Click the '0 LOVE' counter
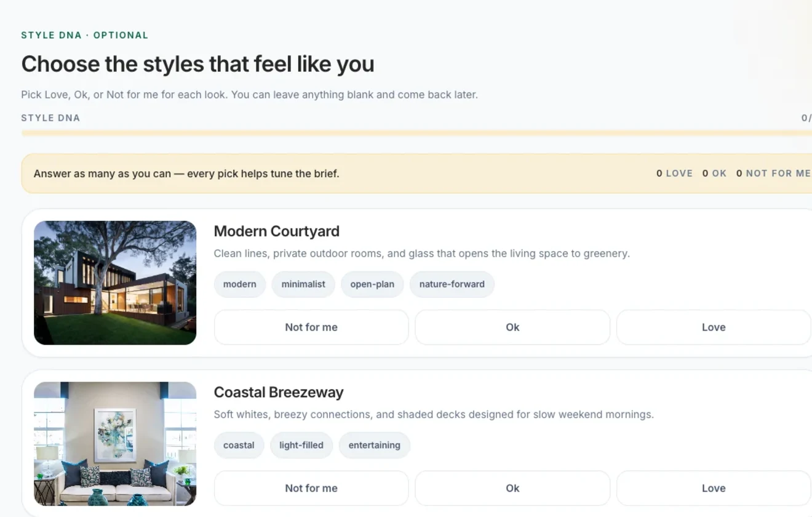The image size is (812, 517). 674,174
